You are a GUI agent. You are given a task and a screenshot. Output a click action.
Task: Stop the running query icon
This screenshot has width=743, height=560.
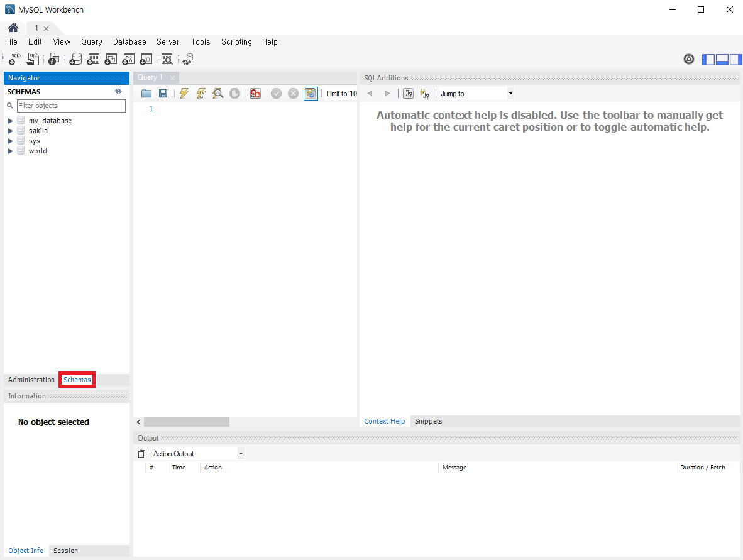pos(234,93)
